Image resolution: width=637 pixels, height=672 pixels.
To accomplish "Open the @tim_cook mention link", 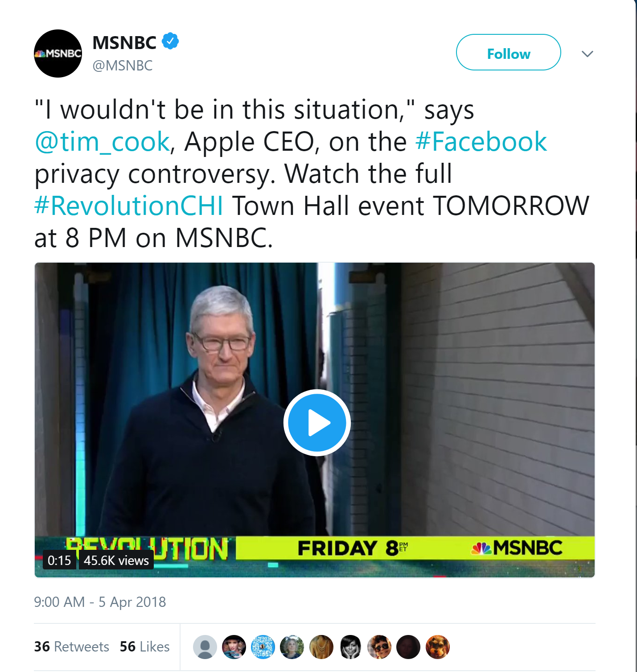I will (102, 142).
